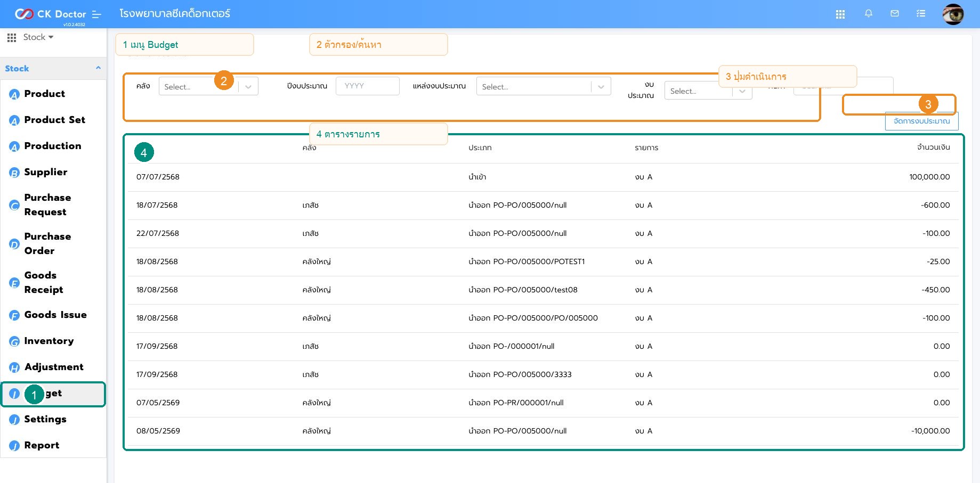Viewport: 980px width, 483px height.
Task: Open the mail envelope icon
Action: pos(895,13)
